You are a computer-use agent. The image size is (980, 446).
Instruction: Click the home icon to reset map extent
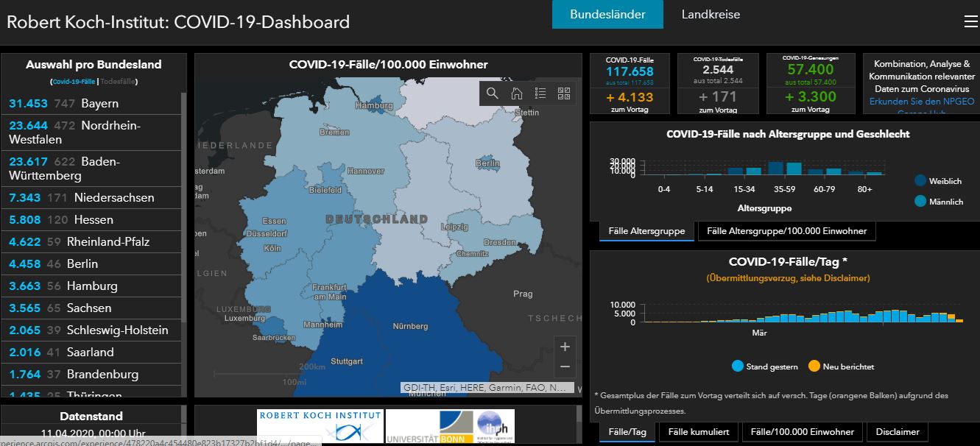(515, 93)
